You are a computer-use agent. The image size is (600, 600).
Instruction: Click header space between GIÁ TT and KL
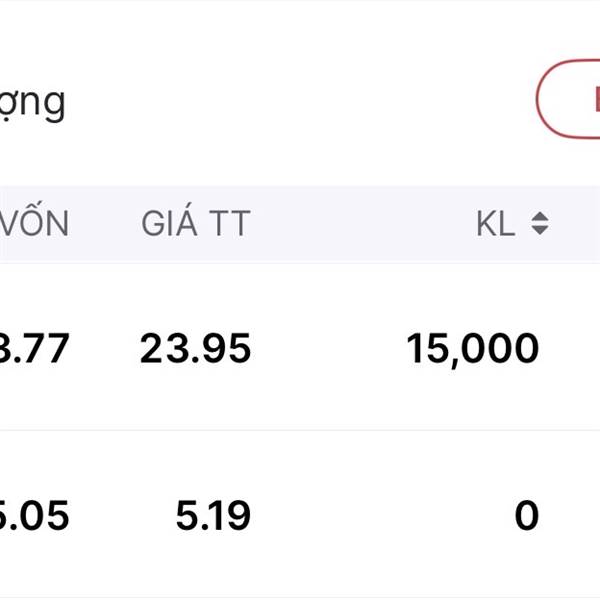[x=360, y=224]
